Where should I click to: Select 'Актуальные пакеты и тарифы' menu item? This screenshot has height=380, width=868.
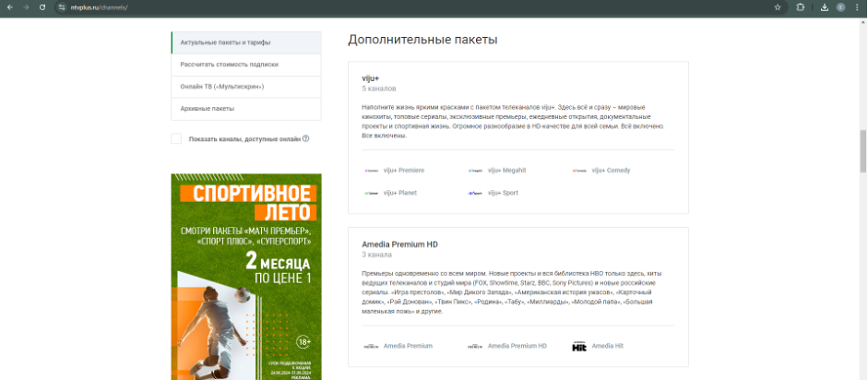pos(245,42)
